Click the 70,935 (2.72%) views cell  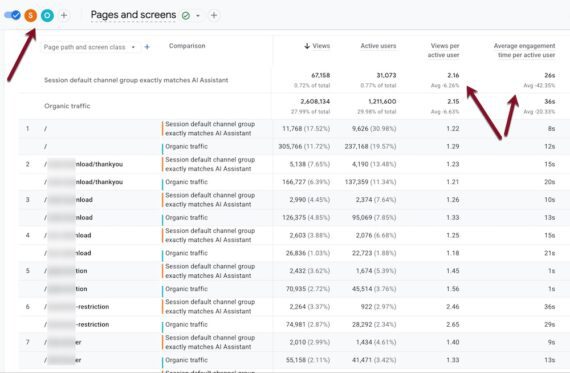click(x=308, y=289)
